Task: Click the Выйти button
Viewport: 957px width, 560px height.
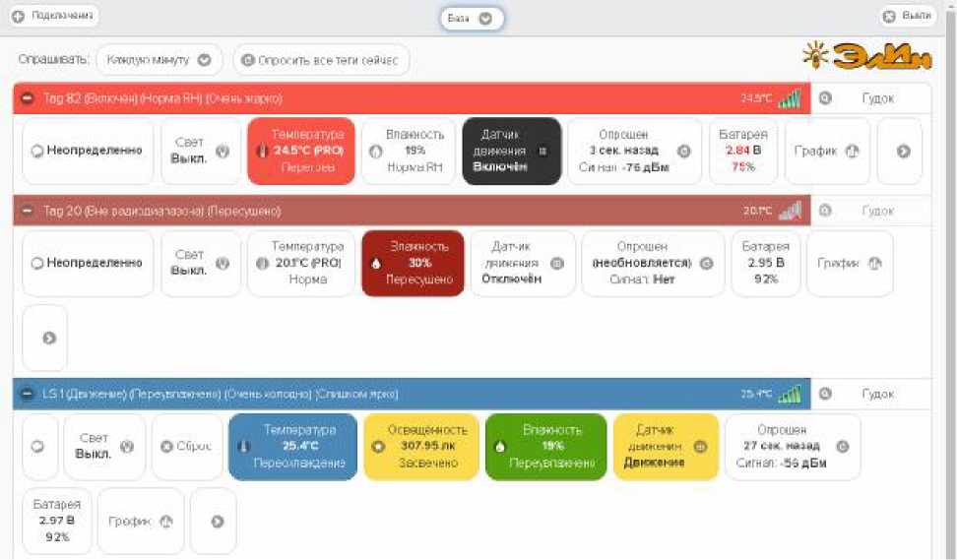Action: pos(908,16)
